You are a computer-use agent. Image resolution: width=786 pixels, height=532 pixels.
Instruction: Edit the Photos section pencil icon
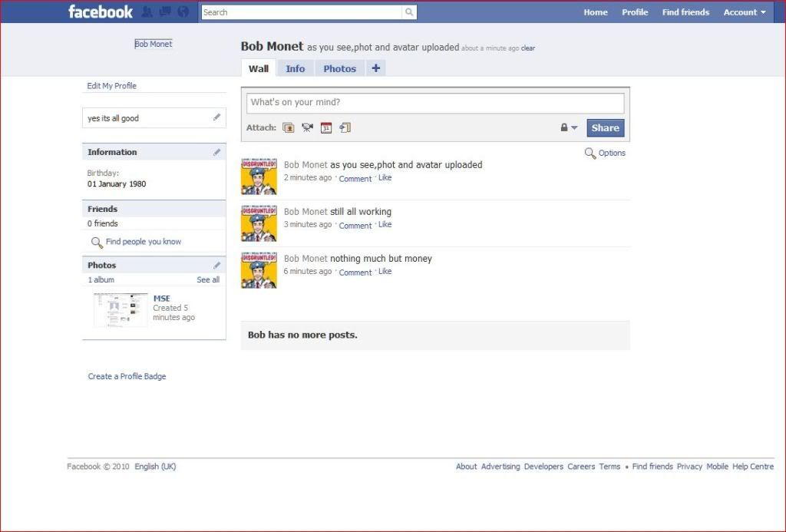pos(217,265)
